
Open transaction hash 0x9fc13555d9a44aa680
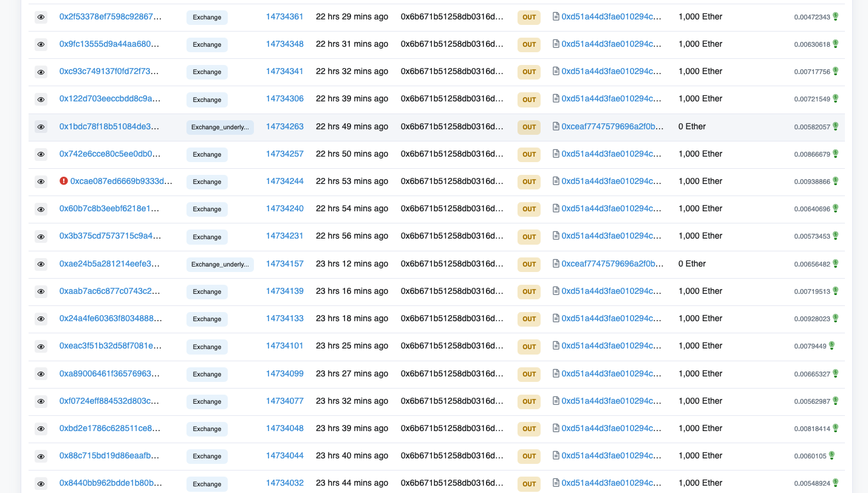tap(109, 44)
